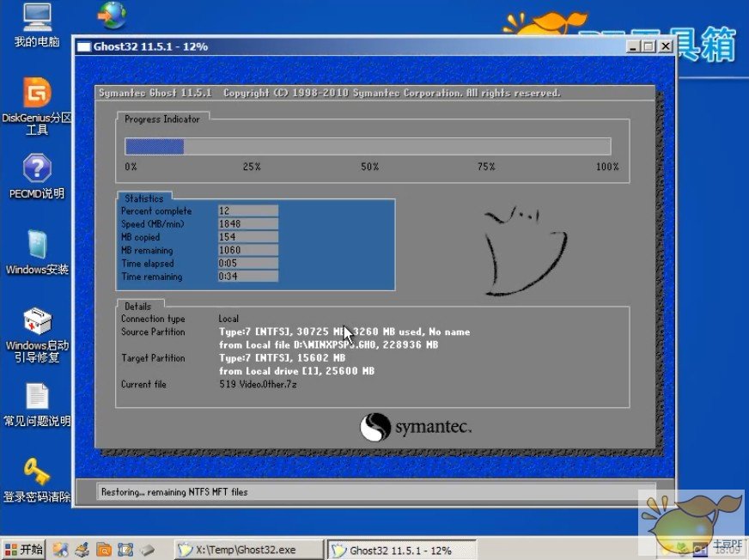Open the 常见问题说明 document icon
This screenshot has height=560, width=749.
37,405
